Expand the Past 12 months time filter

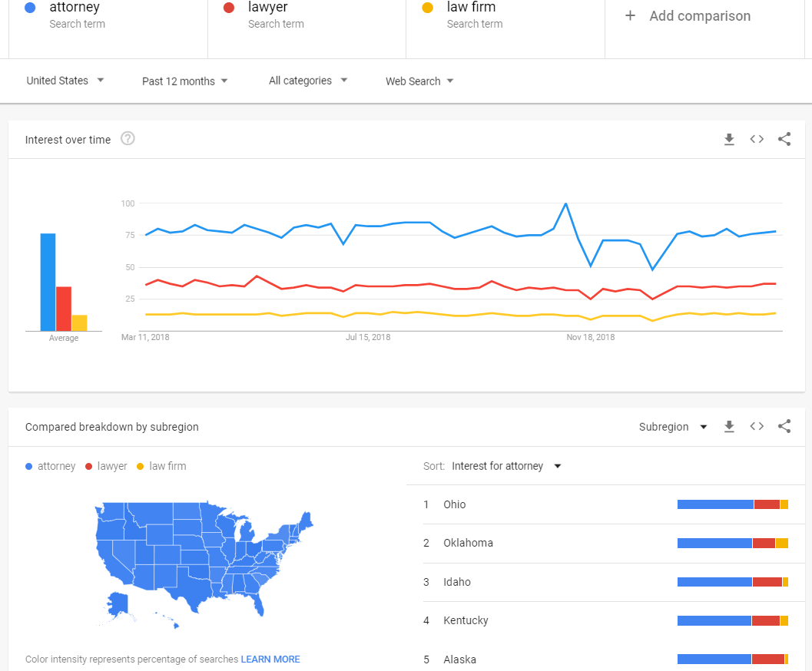coord(185,81)
